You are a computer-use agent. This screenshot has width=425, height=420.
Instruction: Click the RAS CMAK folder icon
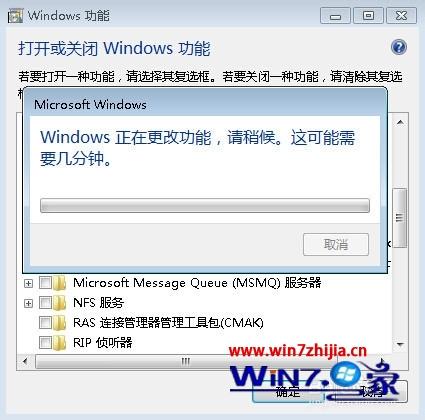coord(60,323)
